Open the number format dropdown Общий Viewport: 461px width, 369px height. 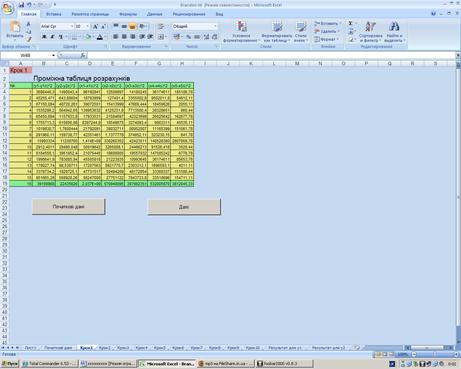coord(195,26)
